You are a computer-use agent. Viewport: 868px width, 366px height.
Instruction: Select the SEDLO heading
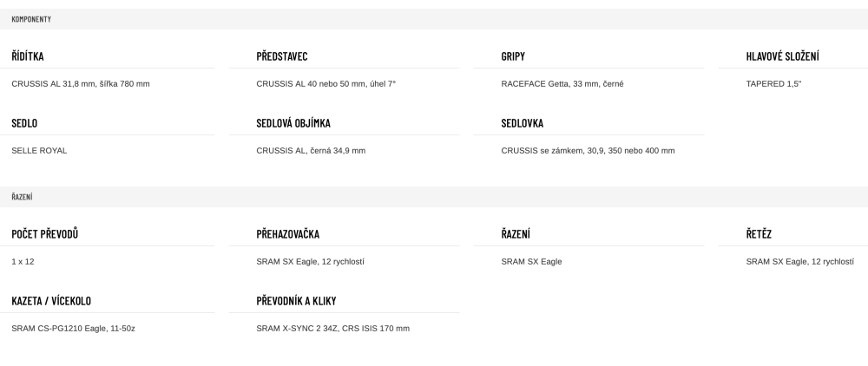24,123
